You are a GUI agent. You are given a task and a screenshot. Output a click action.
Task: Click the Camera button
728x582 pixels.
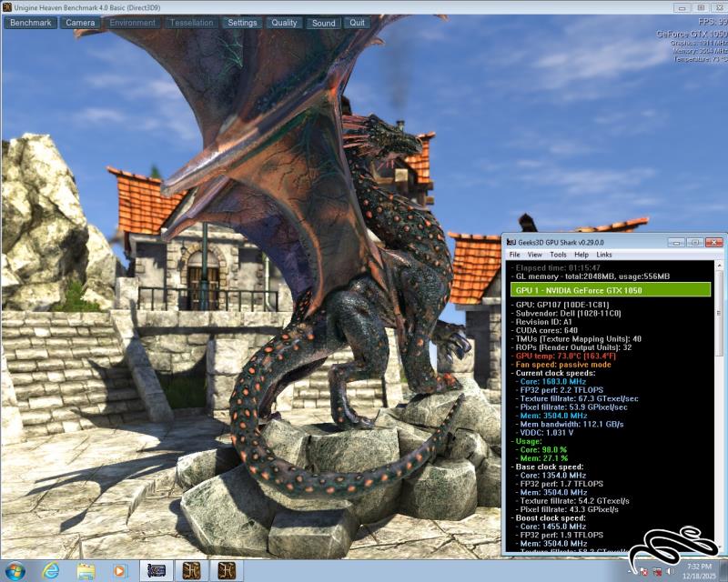(80, 23)
